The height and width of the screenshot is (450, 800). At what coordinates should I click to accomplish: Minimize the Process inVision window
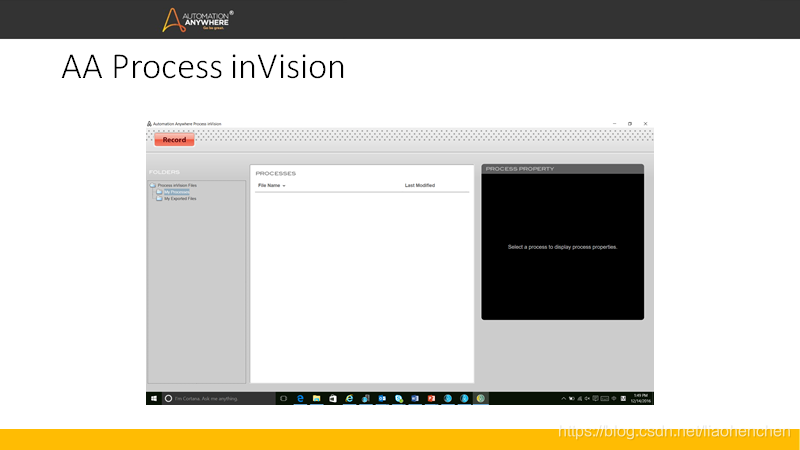614,123
